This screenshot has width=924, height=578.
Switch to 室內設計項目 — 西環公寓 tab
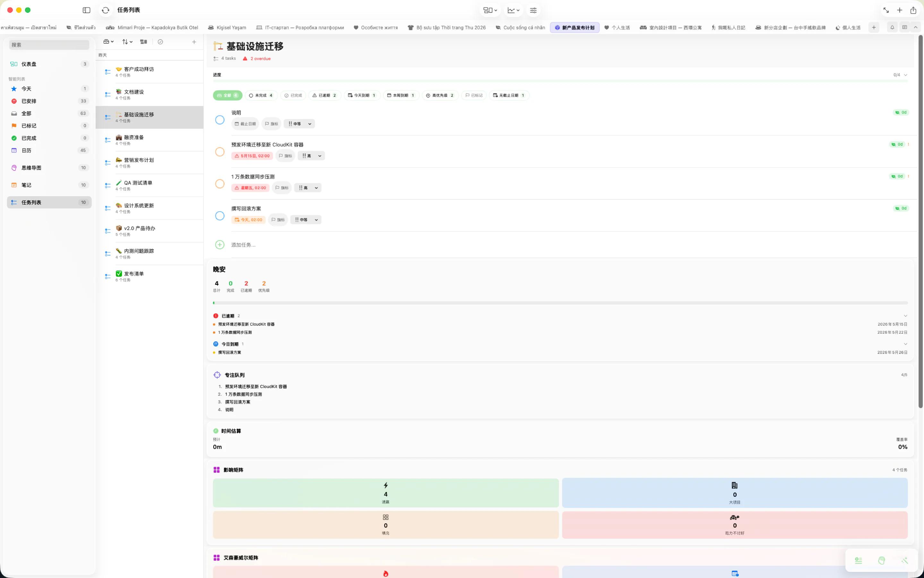coord(671,28)
